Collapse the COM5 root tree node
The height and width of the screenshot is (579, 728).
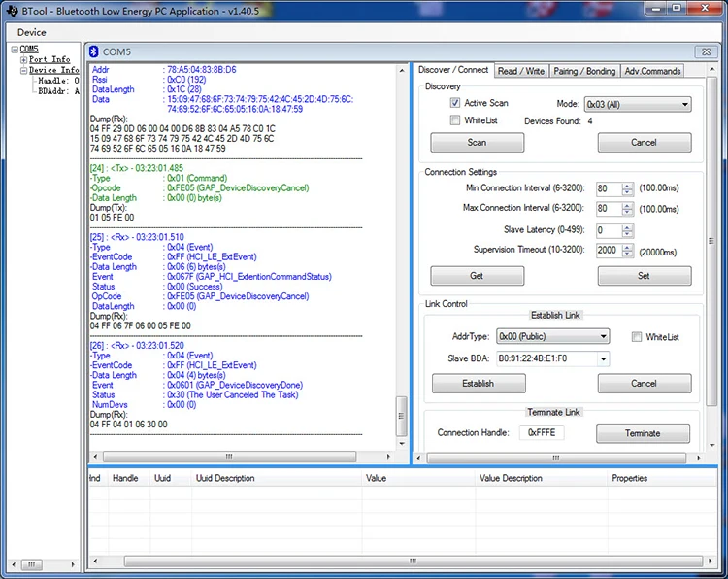(15, 50)
